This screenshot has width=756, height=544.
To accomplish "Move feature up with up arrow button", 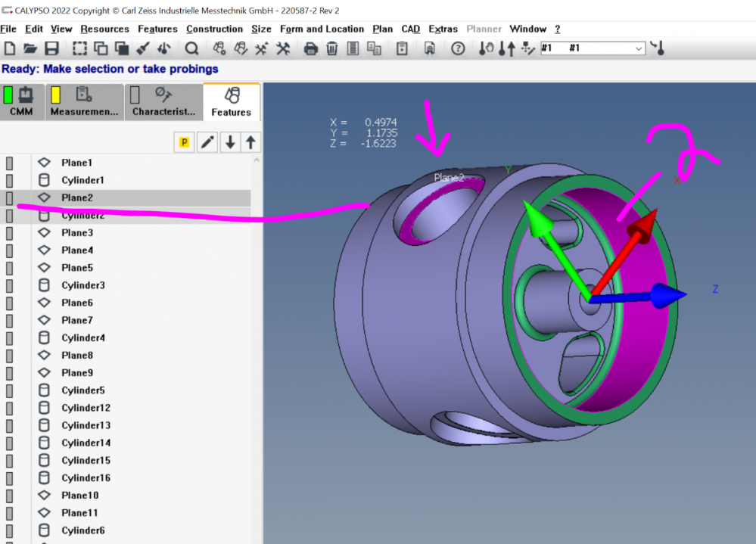I will click(250, 142).
